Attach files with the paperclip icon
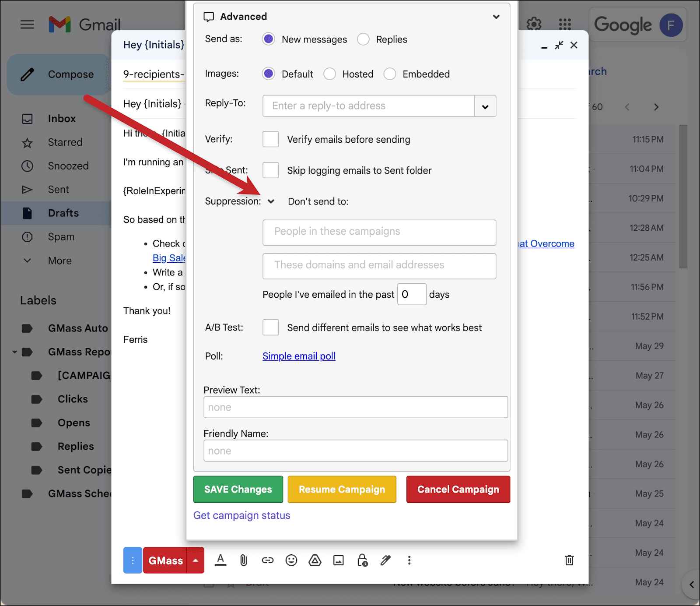The height and width of the screenshot is (606, 700). coord(244,560)
